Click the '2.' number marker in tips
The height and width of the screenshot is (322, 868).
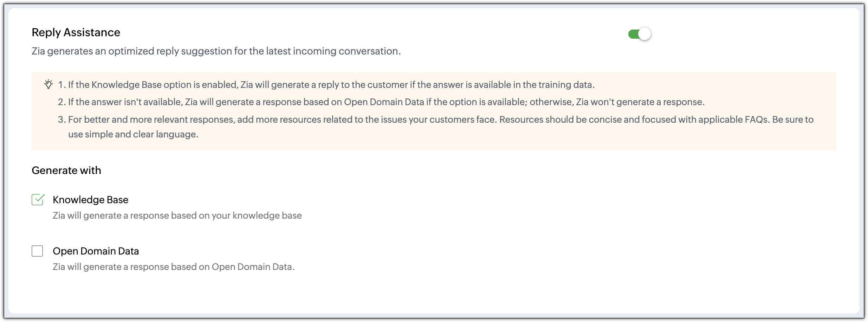pos(62,102)
